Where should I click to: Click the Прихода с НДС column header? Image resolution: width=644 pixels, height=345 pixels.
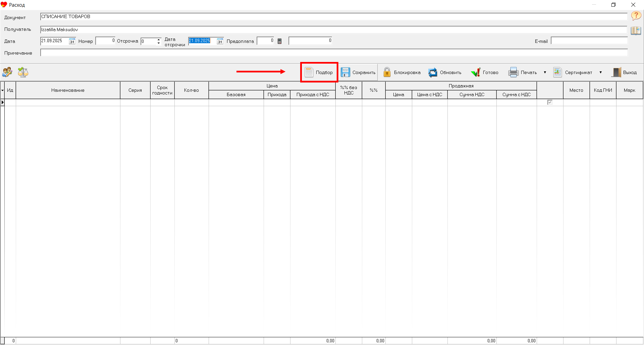click(x=313, y=94)
